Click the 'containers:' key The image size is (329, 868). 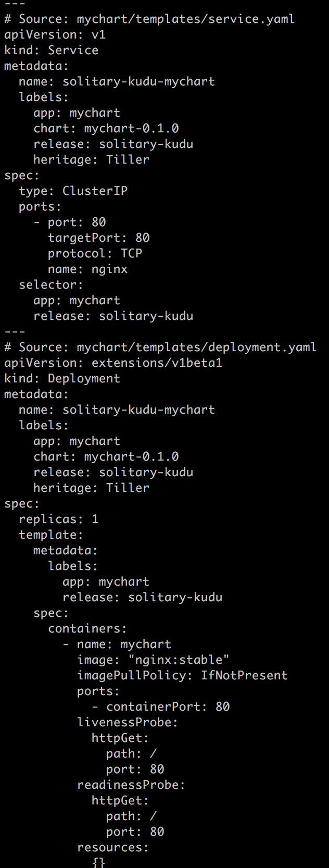(87, 629)
